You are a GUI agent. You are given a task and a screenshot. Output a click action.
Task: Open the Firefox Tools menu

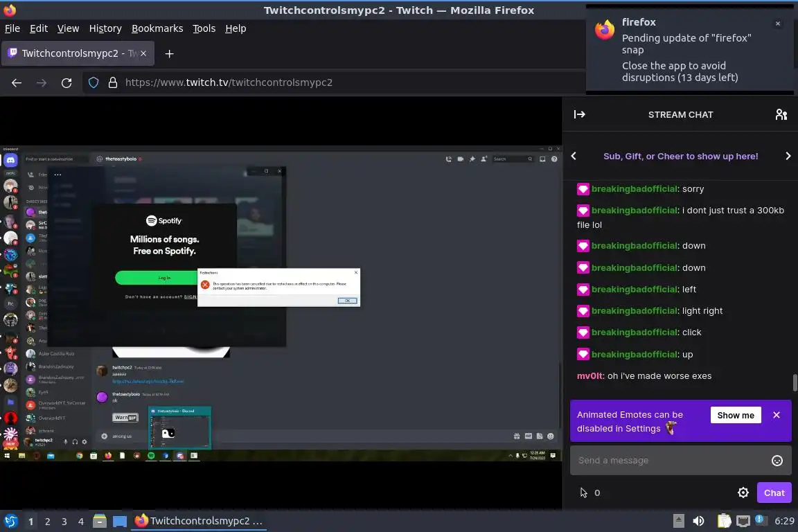[204, 28]
